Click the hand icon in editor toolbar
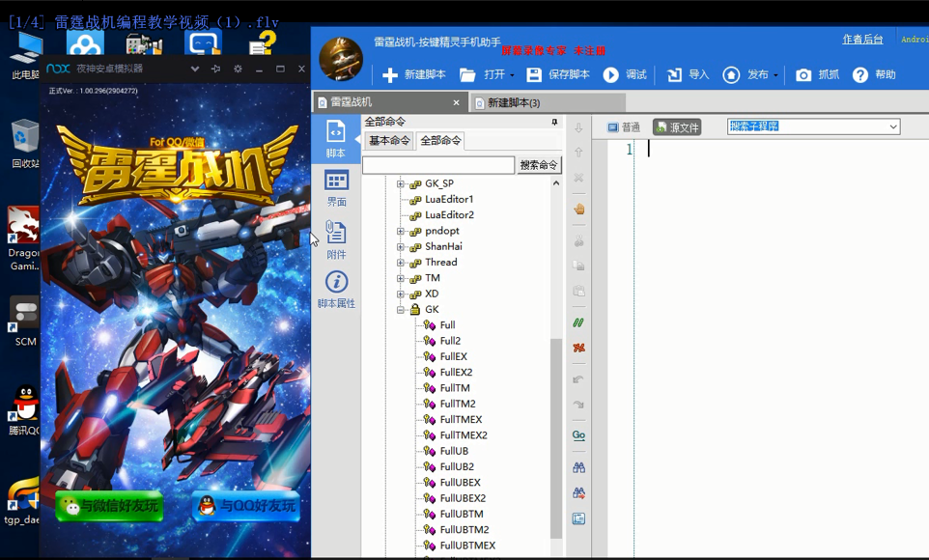The image size is (929, 560). tap(579, 209)
